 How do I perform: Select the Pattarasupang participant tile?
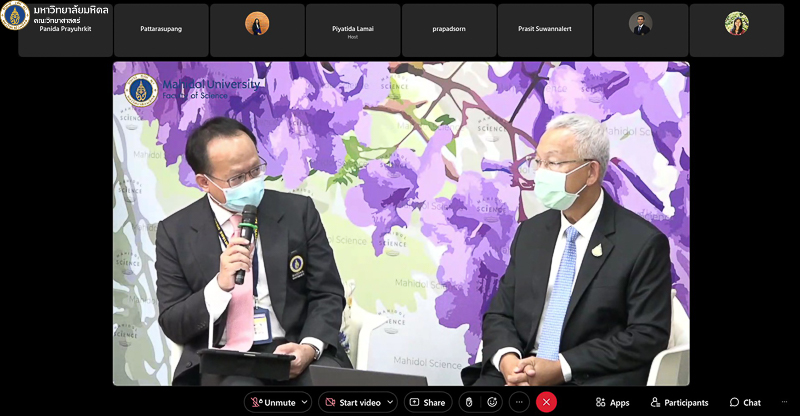161,30
